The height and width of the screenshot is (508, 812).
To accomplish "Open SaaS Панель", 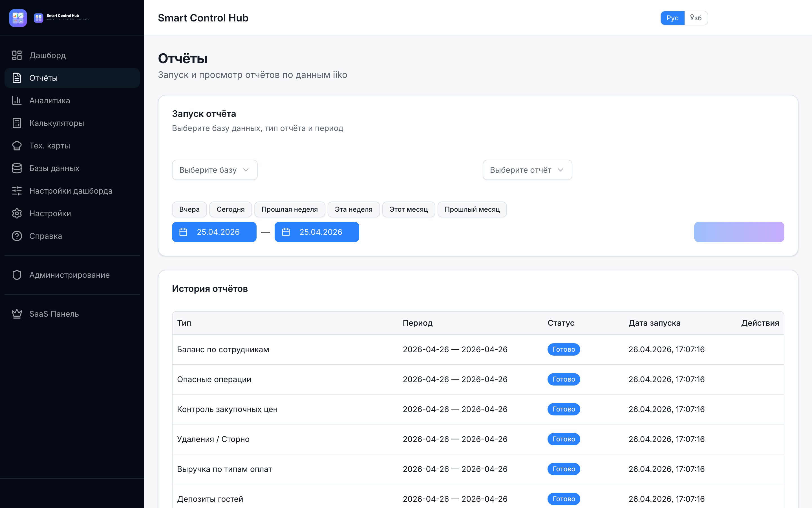I will [x=72, y=314].
